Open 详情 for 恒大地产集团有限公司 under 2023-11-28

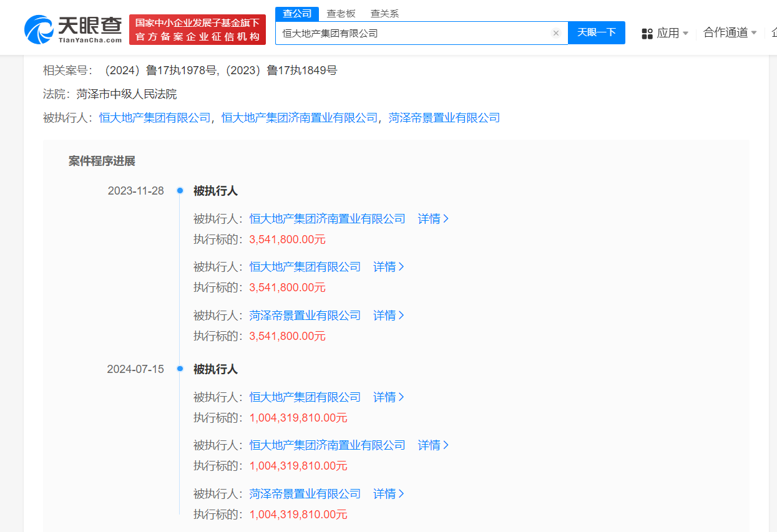point(388,267)
